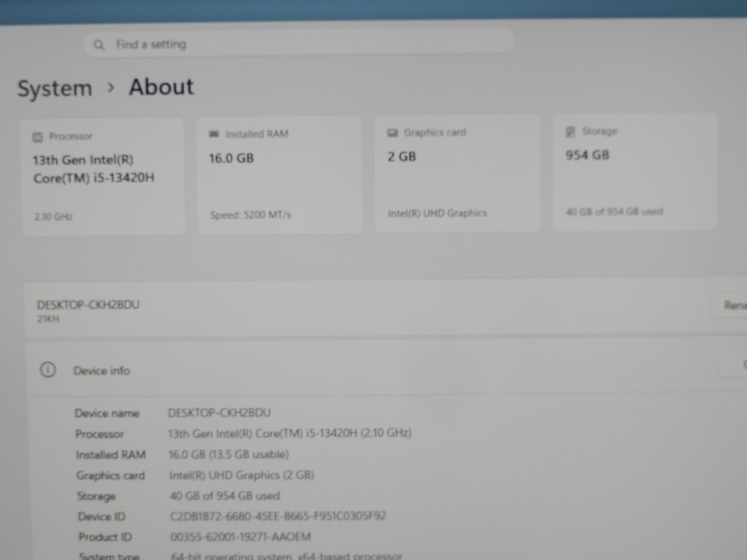Click the 21KH model text
The image size is (747, 560).
pos(48,319)
